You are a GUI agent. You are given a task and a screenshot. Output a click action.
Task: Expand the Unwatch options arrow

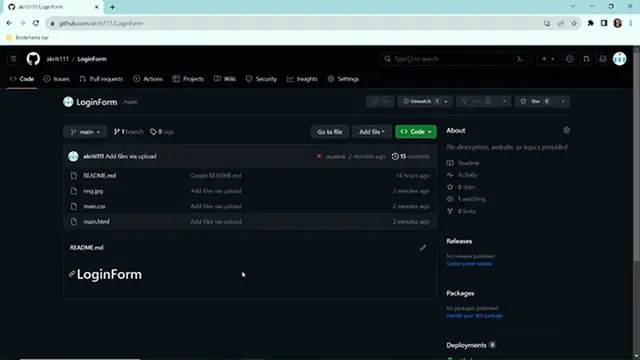(x=446, y=101)
